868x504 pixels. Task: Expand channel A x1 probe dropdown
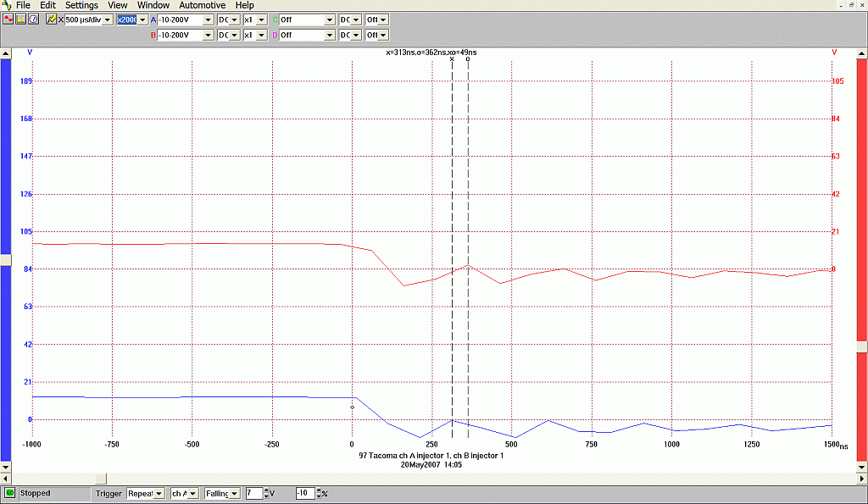[x=262, y=20]
